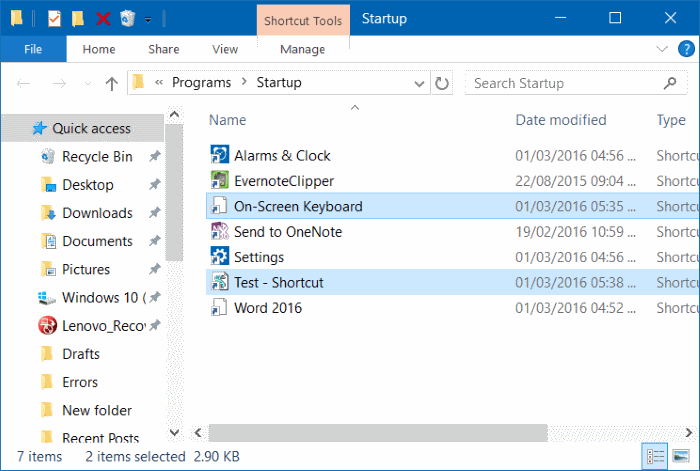Viewport: 700px width, 471px height.
Task: Open Errors folder in navigation pane
Action: tap(80, 382)
